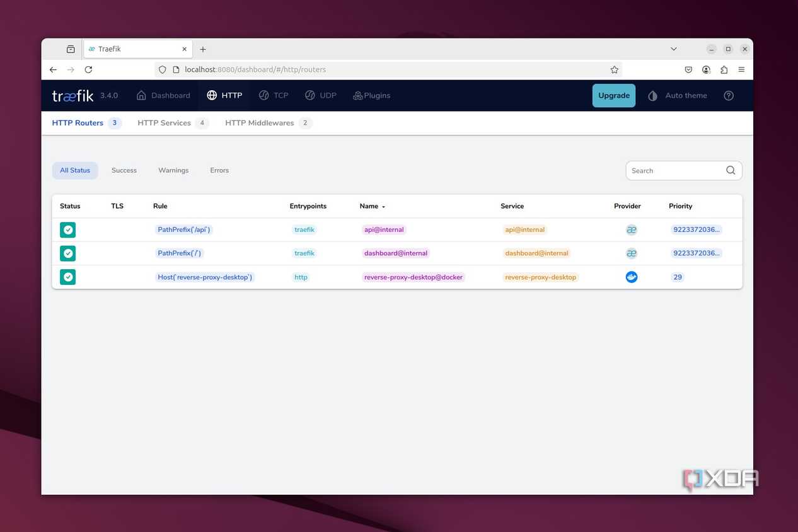Image resolution: width=798 pixels, height=532 pixels.
Task: Click the Status column header
Action: coord(70,206)
